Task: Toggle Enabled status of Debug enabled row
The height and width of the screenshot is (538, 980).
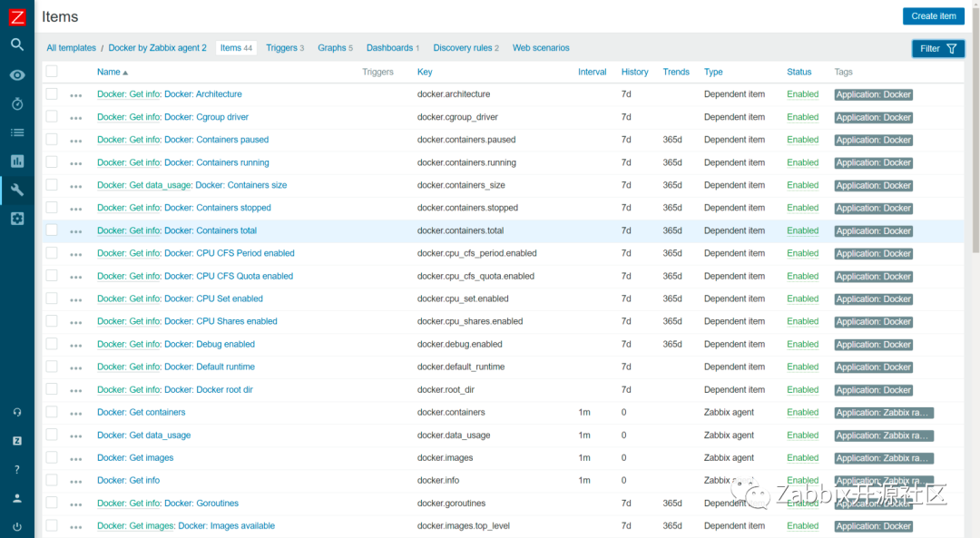Action: tap(802, 344)
